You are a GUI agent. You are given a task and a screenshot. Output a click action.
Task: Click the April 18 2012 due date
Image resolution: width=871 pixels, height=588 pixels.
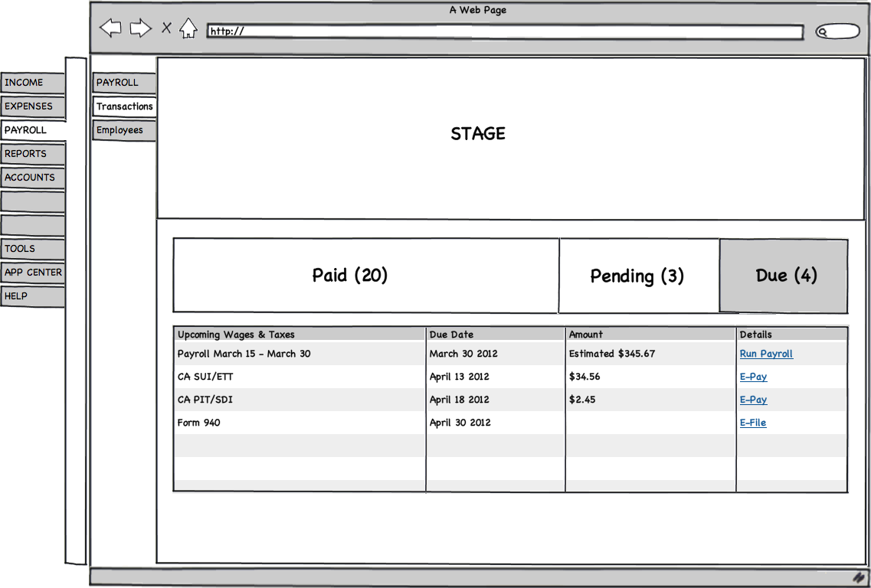pyautogui.click(x=460, y=399)
